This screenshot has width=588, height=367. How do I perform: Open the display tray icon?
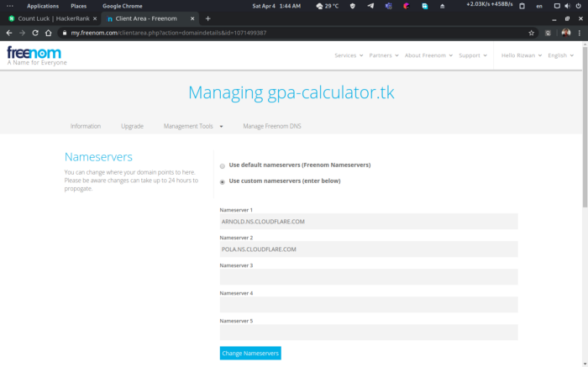pos(557,6)
